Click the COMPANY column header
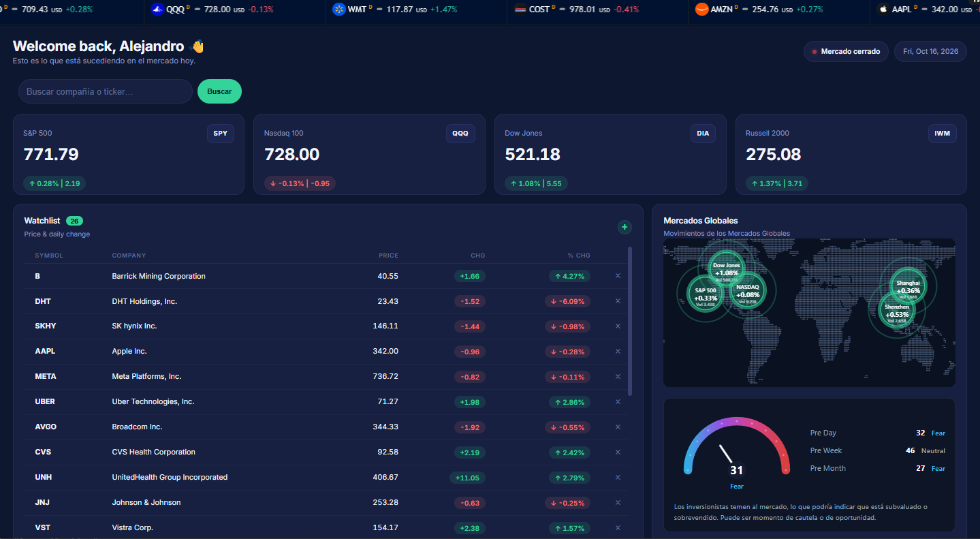Viewport: 980px width, 539px height. [129, 256]
